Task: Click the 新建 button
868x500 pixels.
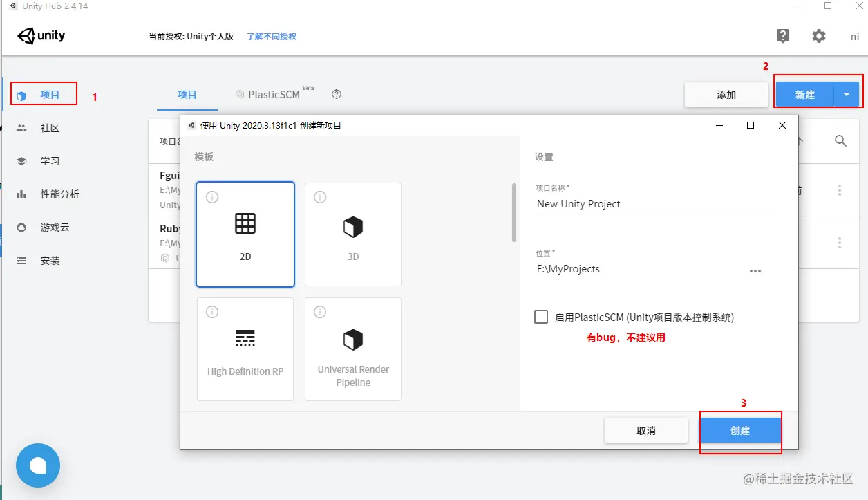Action: click(805, 95)
